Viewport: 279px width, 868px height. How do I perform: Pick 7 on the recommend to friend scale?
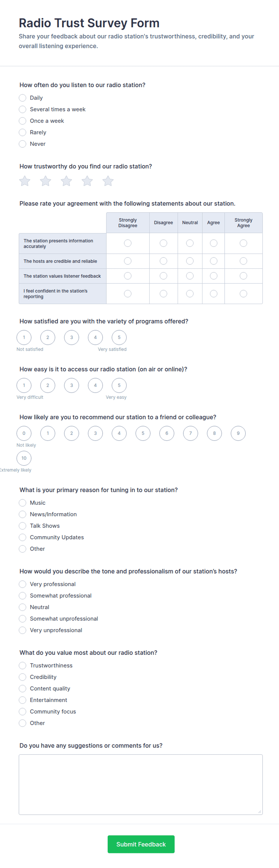pyautogui.click(x=190, y=433)
